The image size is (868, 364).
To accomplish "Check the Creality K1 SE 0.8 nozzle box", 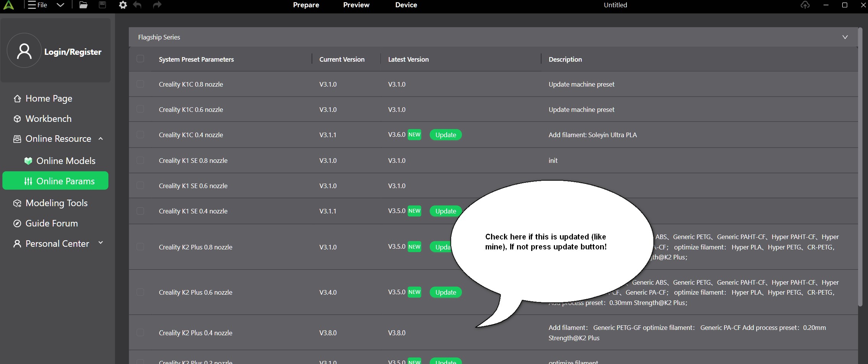I will [x=140, y=160].
